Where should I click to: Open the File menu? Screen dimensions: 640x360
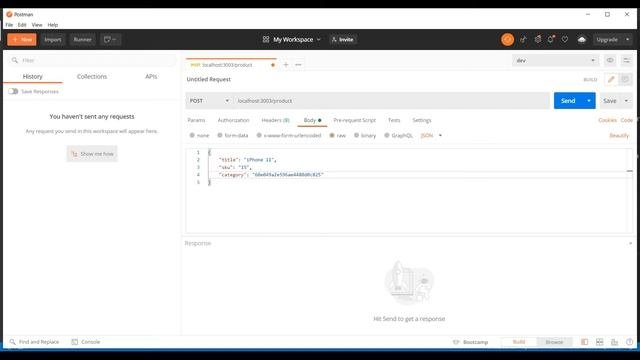[9, 25]
